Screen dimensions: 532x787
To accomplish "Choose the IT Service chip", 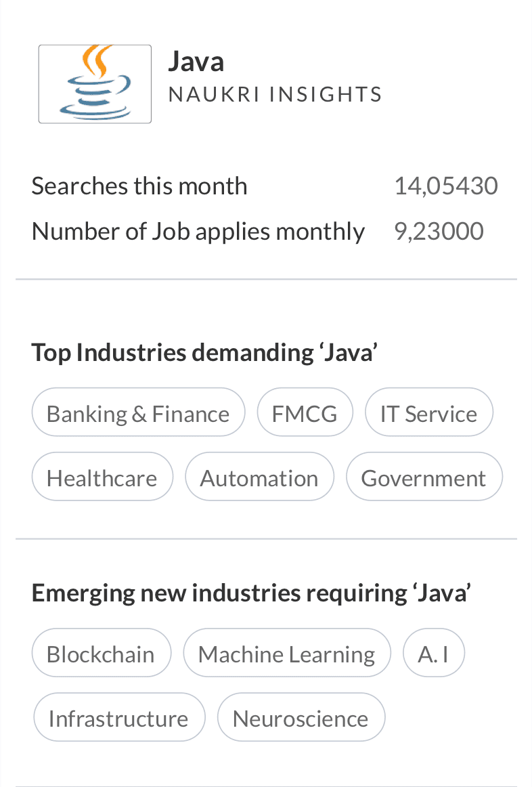I will click(428, 413).
